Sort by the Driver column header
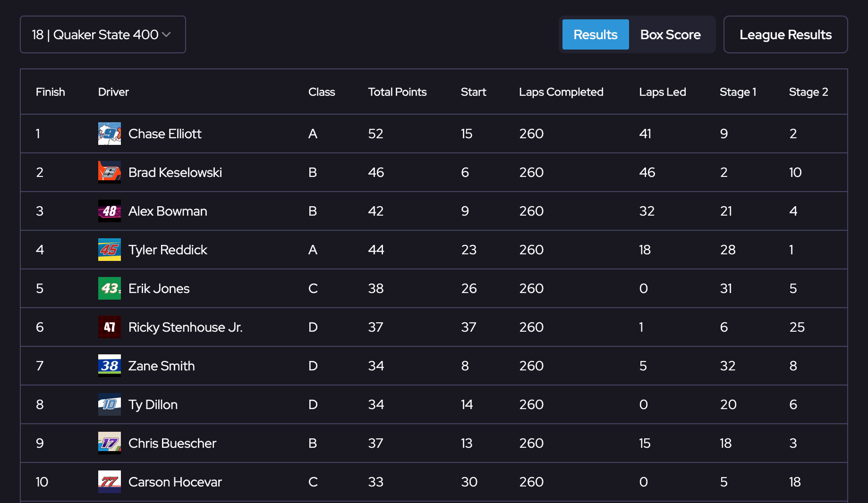The width and height of the screenshot is (868, 503). coord(113,92)
